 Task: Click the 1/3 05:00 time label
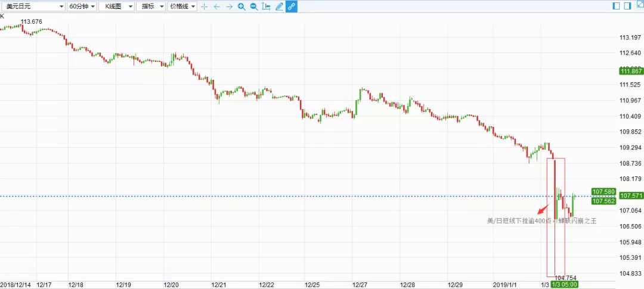click(564, 284)
